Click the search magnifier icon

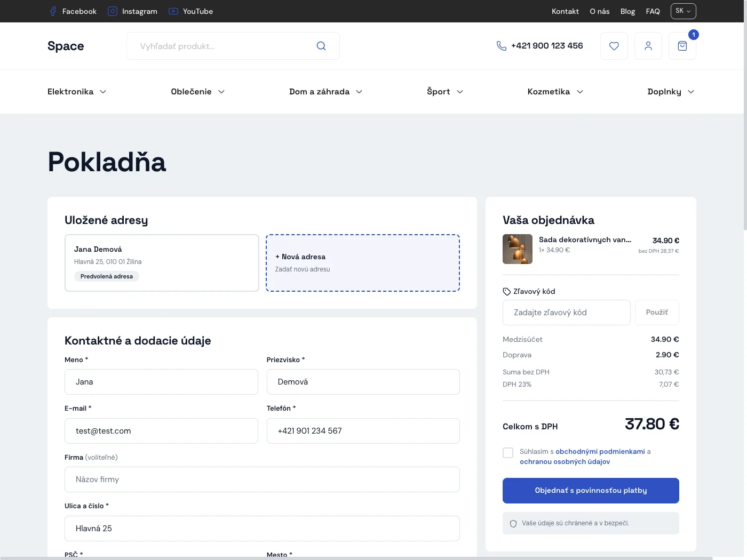tap(321, 46)
